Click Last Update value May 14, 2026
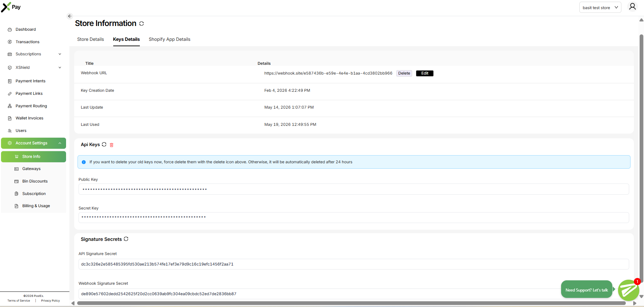 coord(289,107)
